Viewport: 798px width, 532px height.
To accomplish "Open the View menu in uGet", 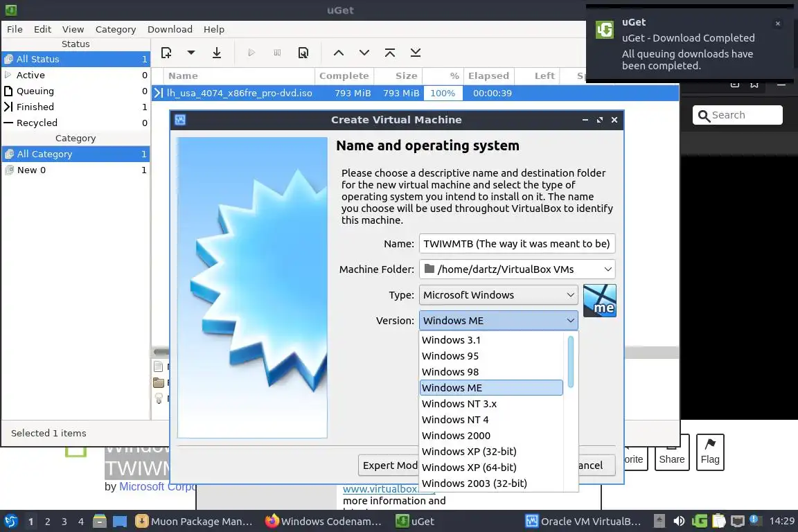I will tap(73, 29).
